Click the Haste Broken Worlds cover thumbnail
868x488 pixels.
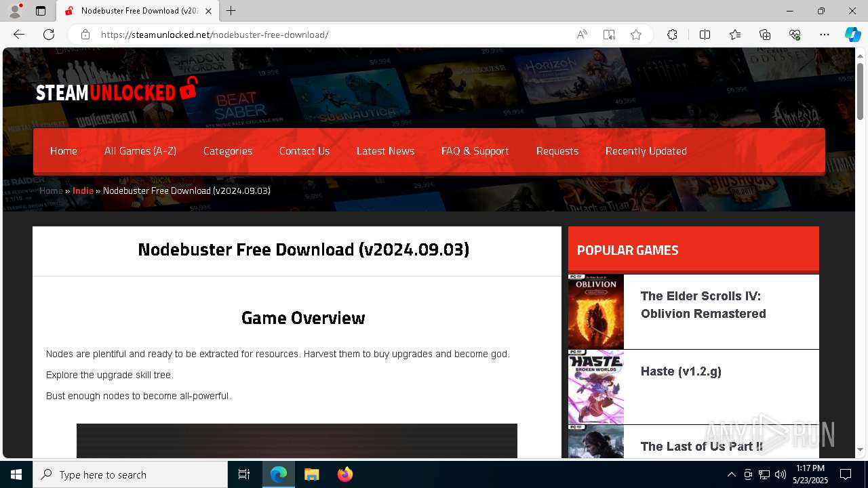596,387
